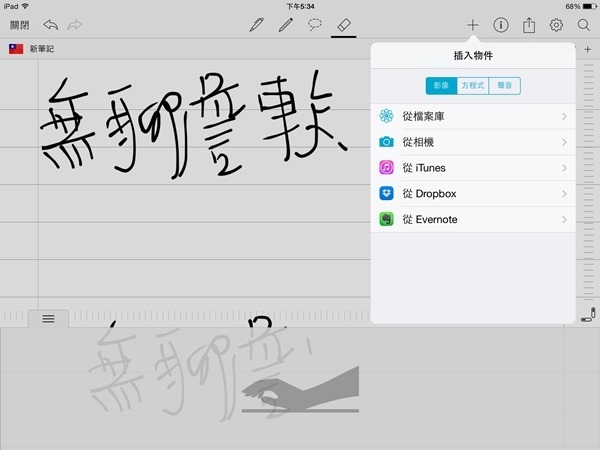Tap the 關閉 close button
Viewport: 600px width, 450px height.
tap(20, 25)
